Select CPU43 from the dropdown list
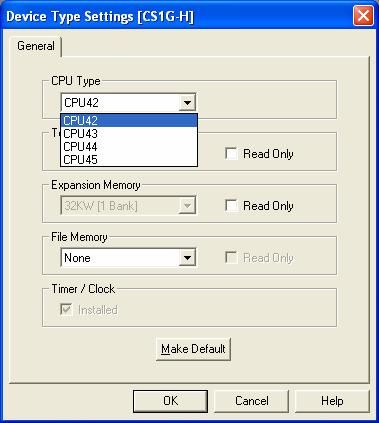 click(x=129, y=134)
